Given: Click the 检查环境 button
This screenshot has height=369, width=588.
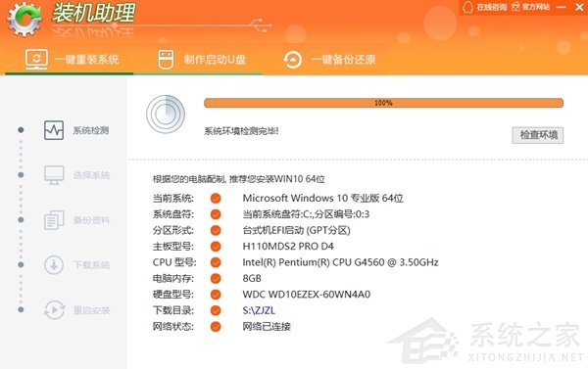Looking at the screenshot, I should (538, 135).
